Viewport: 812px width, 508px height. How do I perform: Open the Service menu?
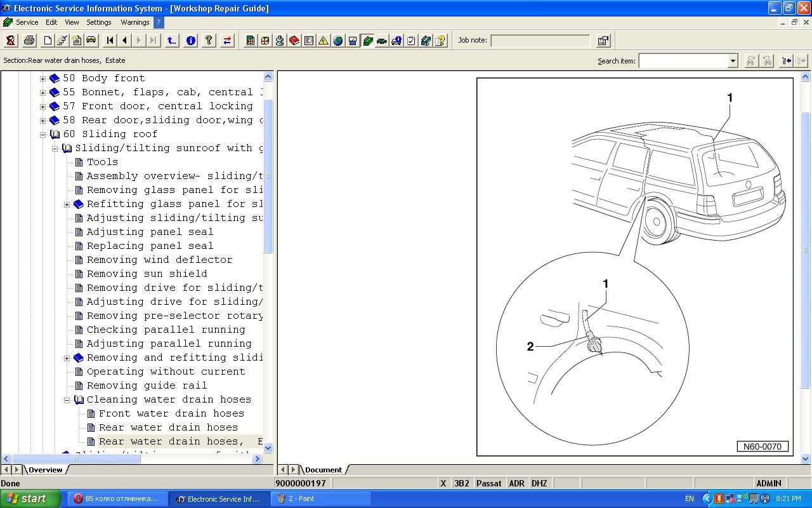pos(27,22)
